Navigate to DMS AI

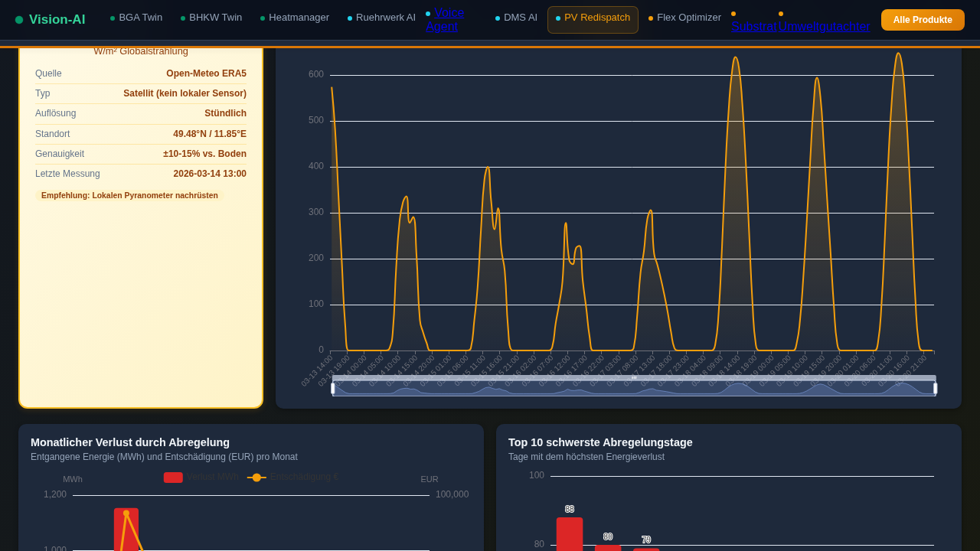coord(520,18)
